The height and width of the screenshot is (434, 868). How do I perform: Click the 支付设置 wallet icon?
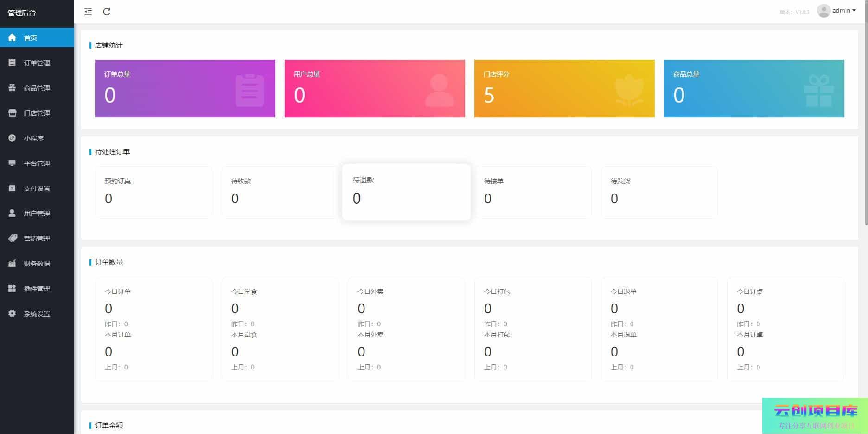pyautogui.click(x=12, y=188)
